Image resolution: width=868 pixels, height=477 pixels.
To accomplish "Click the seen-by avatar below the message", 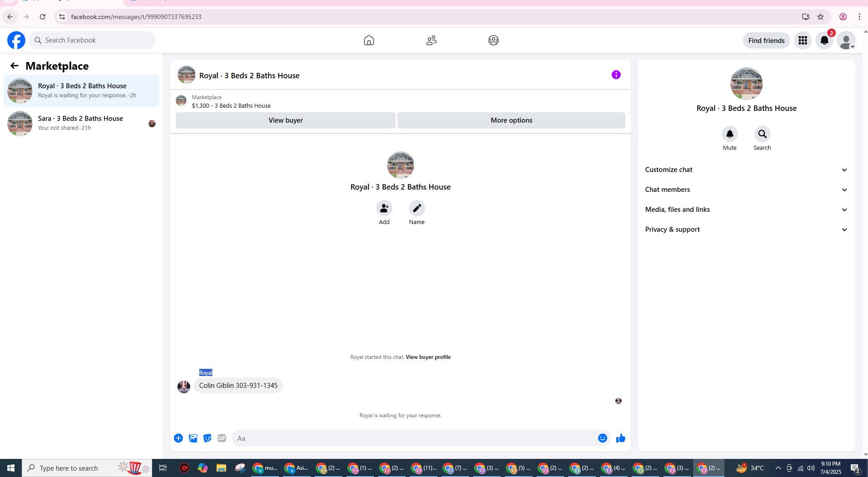I will pyautogui.click(x=619, y=401).
